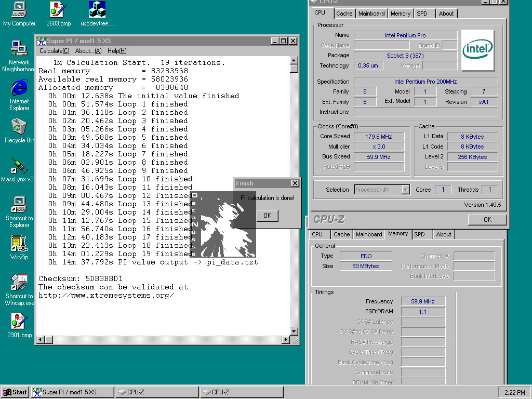Click the 2:22 PM taskbar clock

(515, 393)
